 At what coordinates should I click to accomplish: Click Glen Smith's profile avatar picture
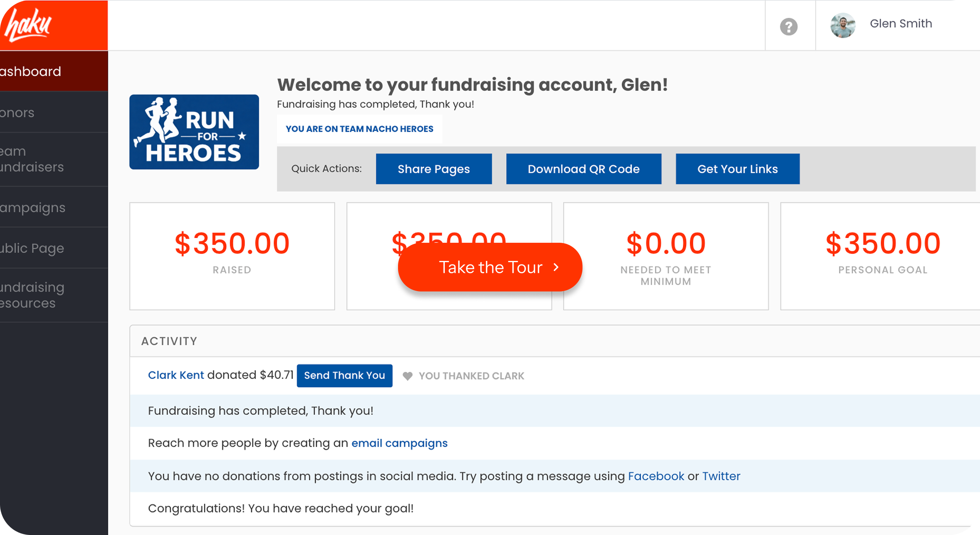pyautogui.click(x=842, y=26)
